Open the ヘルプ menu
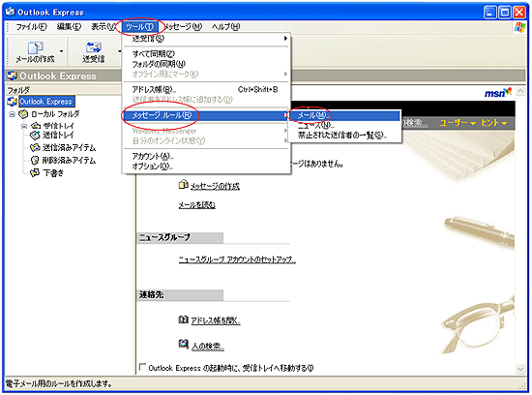 [x=226, y=26]
